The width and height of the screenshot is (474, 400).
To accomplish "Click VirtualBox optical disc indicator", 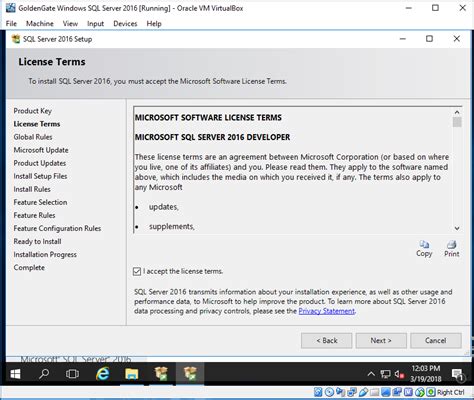I will point(330,392).
